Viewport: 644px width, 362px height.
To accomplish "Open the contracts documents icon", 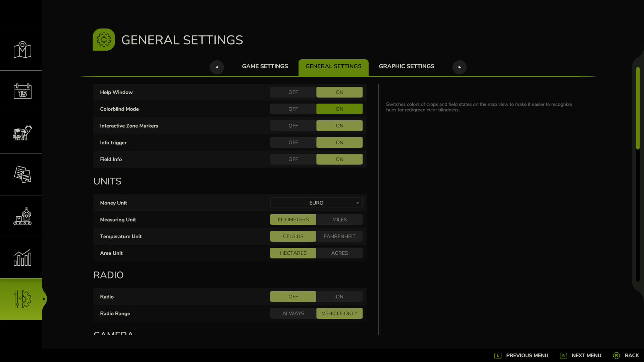I will 22,174.
